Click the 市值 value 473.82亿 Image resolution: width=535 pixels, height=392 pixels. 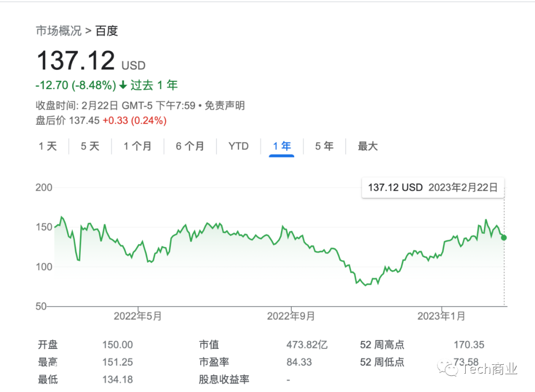coord(307,345)
